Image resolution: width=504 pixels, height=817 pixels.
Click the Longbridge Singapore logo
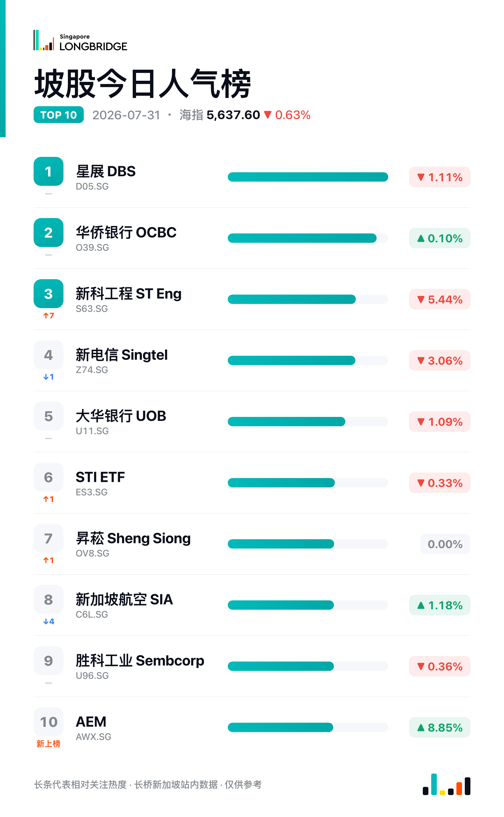(x=80, y=41)
